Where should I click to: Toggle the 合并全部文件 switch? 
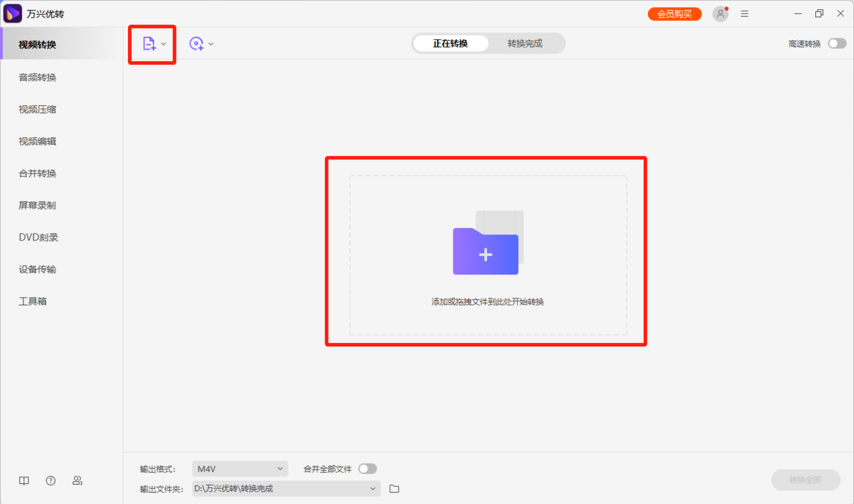[367, 469]
